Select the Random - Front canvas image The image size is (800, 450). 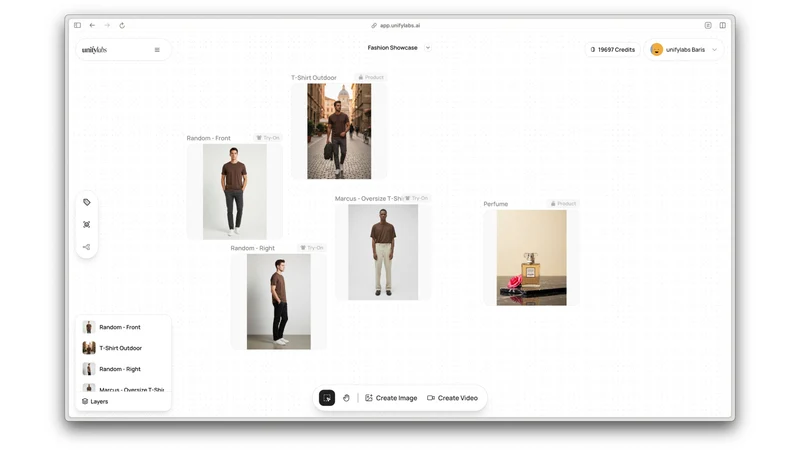click(x=235, y=191)
